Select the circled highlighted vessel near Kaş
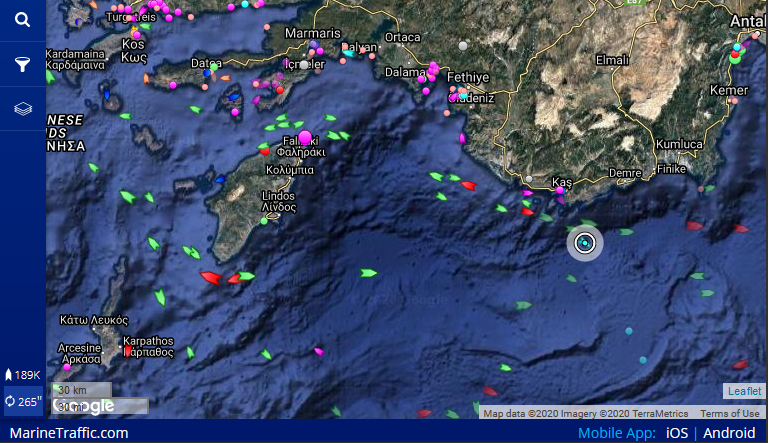771x443 pixels. (x=585, y=243)
